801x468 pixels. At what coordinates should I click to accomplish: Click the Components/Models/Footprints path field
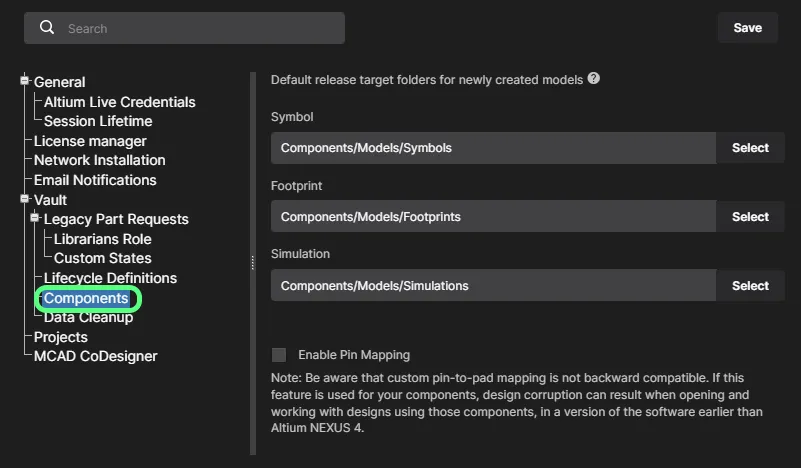pos(493,217)
